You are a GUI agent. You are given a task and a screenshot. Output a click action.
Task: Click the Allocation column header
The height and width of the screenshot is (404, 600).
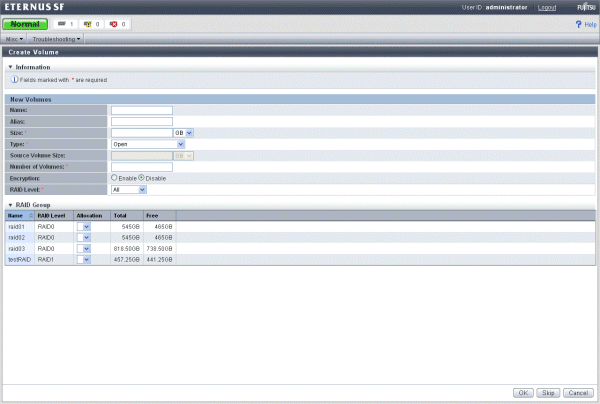click(92, 216)
